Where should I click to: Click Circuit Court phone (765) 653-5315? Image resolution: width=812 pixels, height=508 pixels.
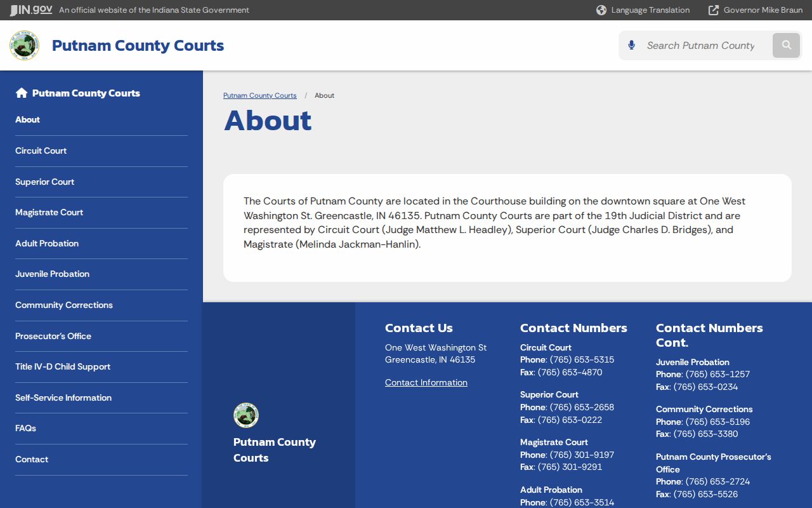[582, 359]
